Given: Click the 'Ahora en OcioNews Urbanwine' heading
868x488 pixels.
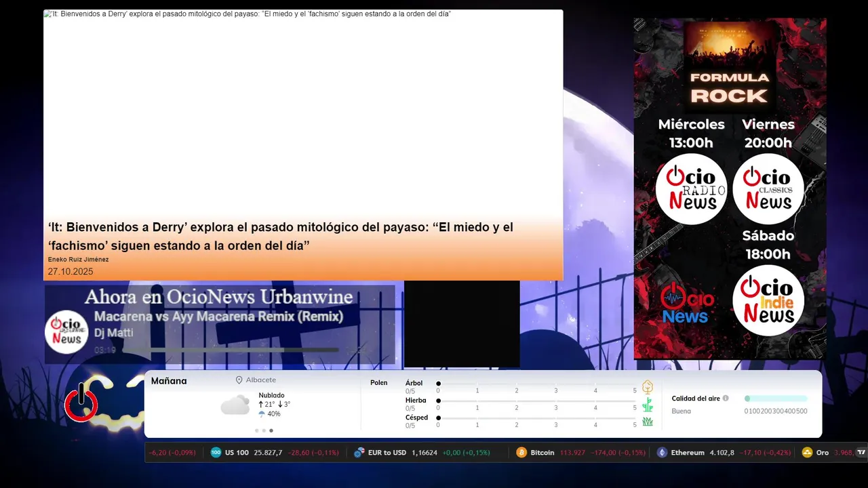Looking at the screenshot, I should (218, 297).
